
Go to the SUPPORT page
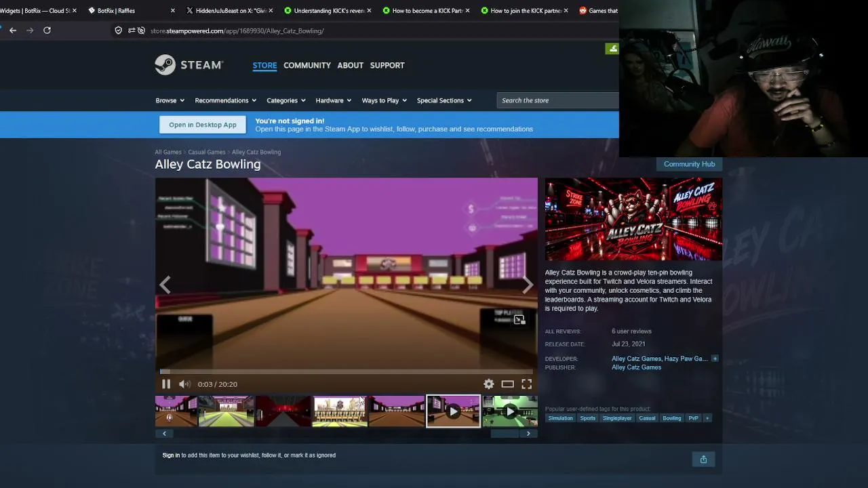click(387, 65)
